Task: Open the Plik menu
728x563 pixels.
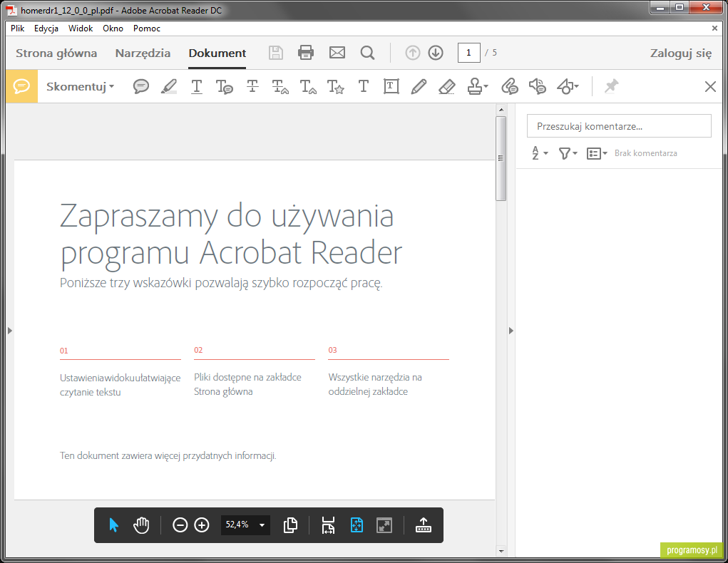Action: tap(18, 29)
